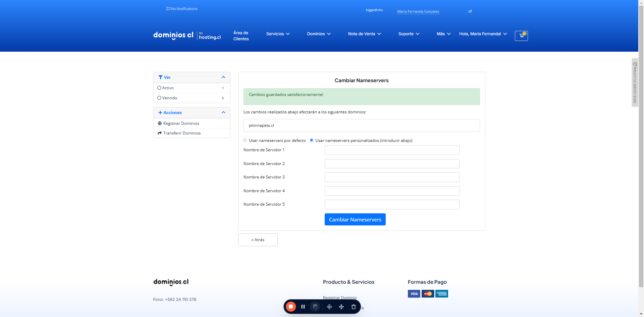This screenshot has height=317, width=644.
Task: Collapse the Ver filter panel
Action: 223,77
